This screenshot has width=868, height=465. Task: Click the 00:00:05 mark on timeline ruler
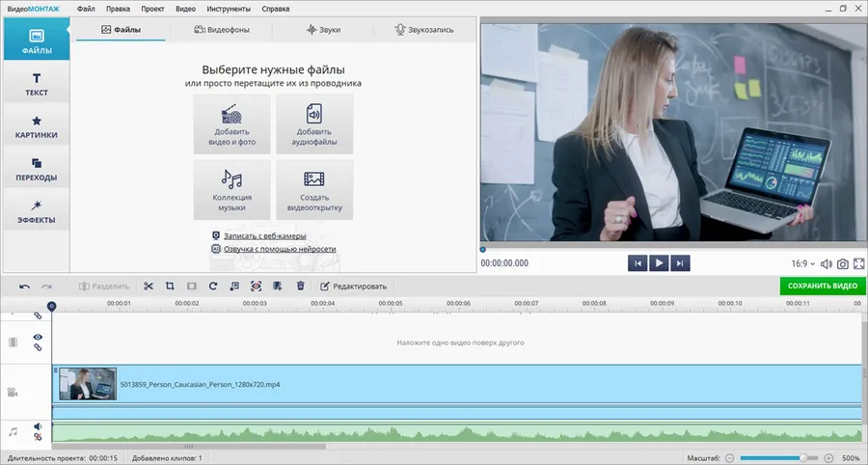pos(391,303)
